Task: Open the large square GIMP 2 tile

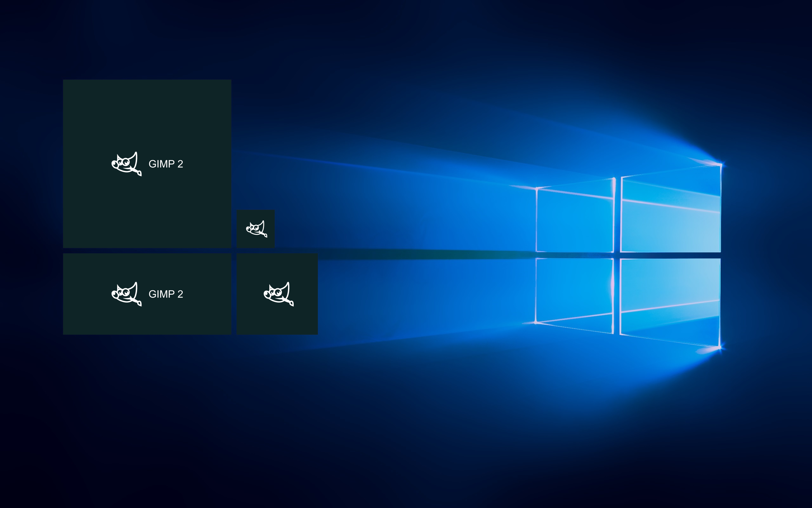Action: (x=147, y=164)
